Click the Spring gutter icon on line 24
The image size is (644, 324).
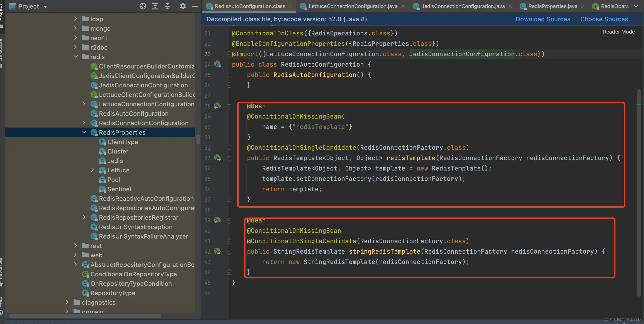[x=217, y=64]
